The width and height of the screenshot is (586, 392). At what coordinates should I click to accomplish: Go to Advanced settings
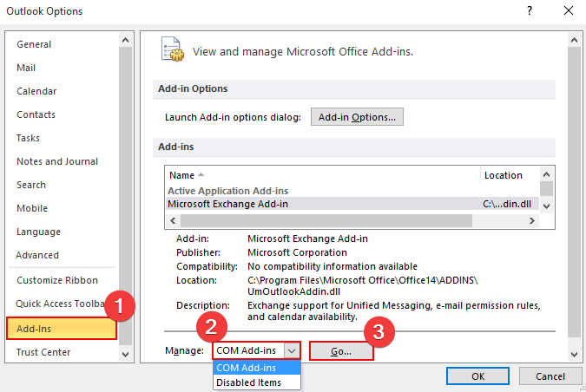[x=37, y=255]
